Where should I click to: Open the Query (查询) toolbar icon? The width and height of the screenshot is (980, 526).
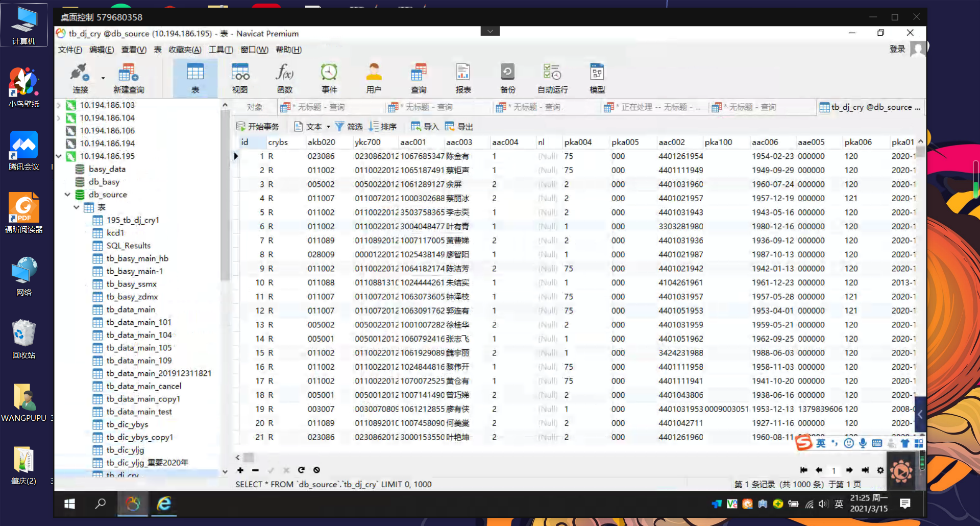coord(419,78)
